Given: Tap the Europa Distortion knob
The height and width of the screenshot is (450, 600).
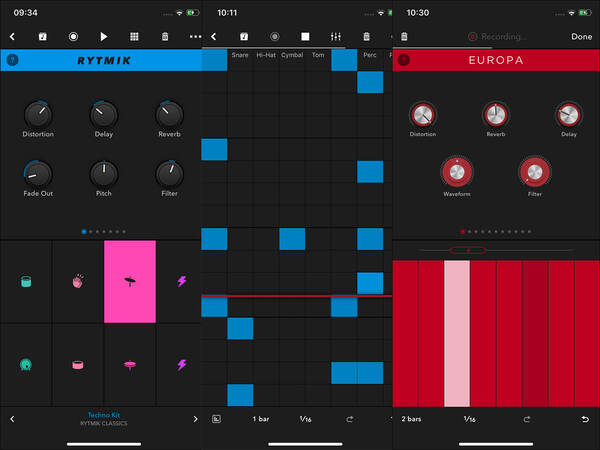Looking at the screenshot, I should point(423,114).
